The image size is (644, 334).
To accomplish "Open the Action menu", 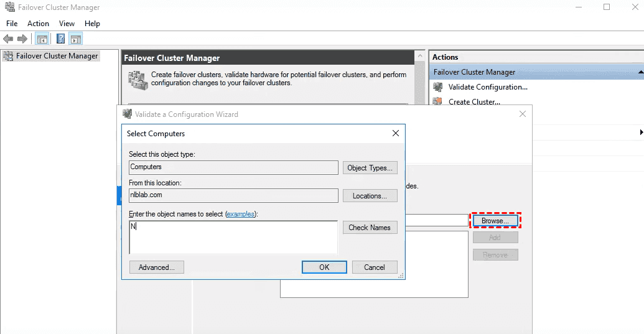I will tap(38, 24).
